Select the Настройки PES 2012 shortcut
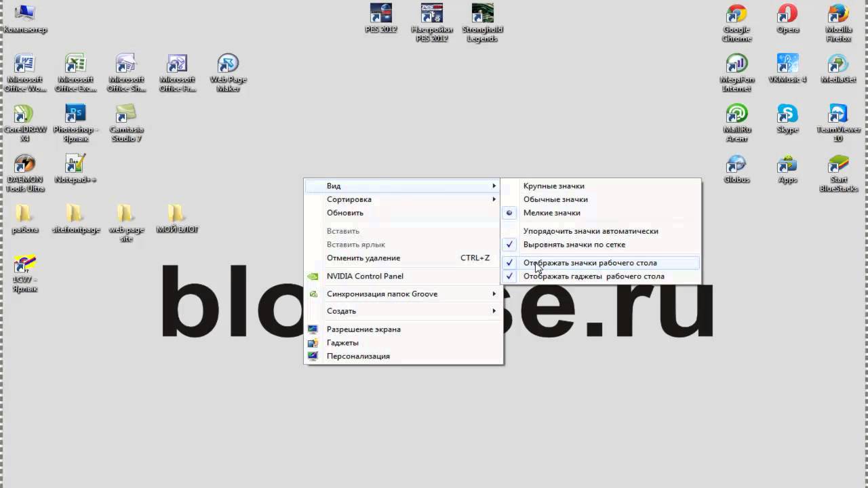868x488 pixels. pos(432,23)
